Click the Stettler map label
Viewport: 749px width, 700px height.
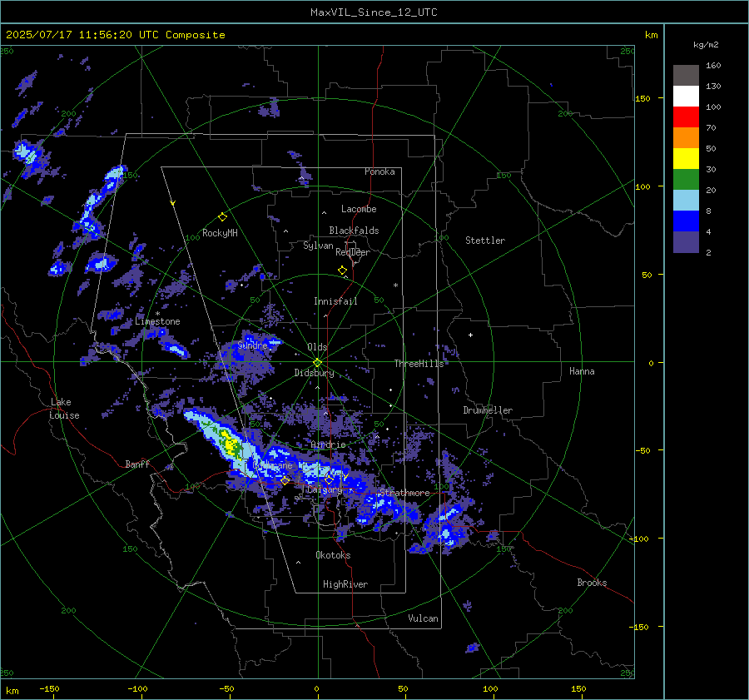coord(485,241)
